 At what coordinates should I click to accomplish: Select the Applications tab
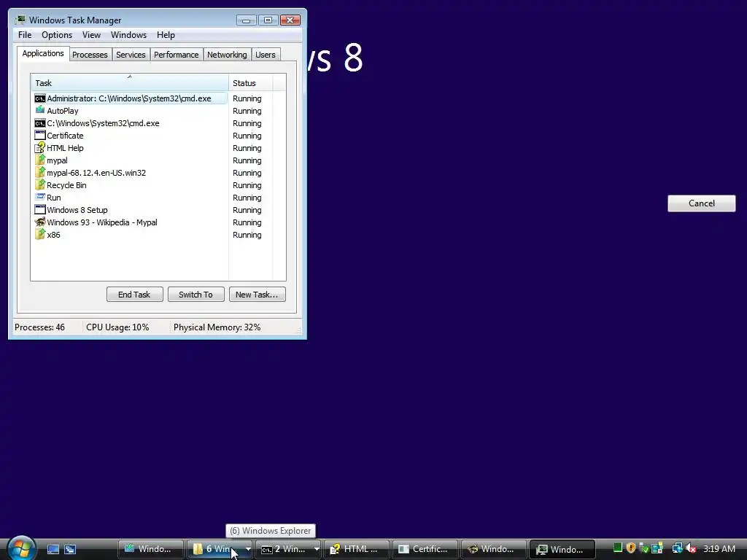(x=43, y=53)
